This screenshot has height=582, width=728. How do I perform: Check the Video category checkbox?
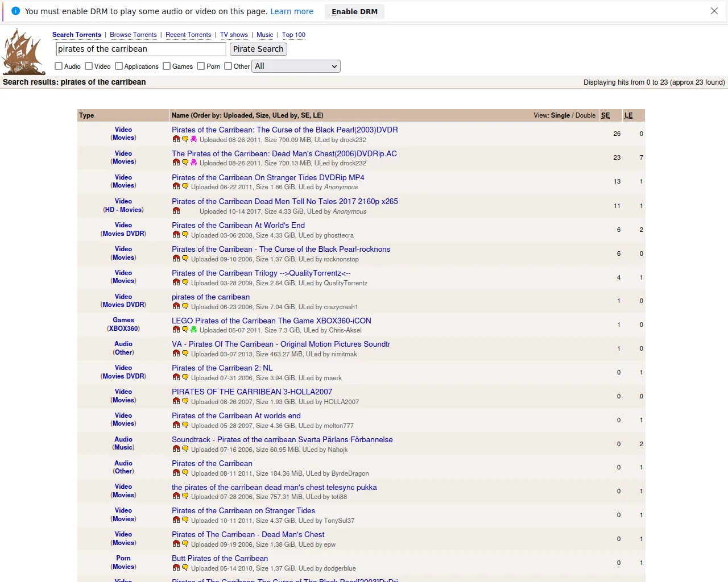coord(89,66)
